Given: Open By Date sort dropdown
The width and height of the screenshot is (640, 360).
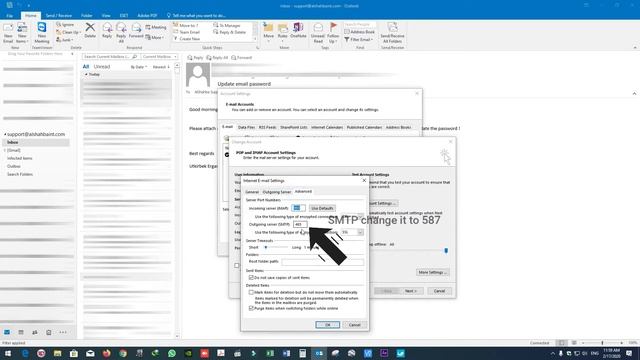Looking at the screenshot, I should pyautogui.click(x=139, y=67).
